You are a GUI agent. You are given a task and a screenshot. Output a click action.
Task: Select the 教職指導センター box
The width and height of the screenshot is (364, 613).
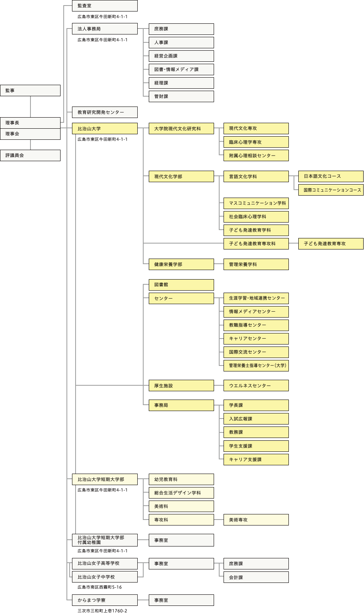point(256,325)
